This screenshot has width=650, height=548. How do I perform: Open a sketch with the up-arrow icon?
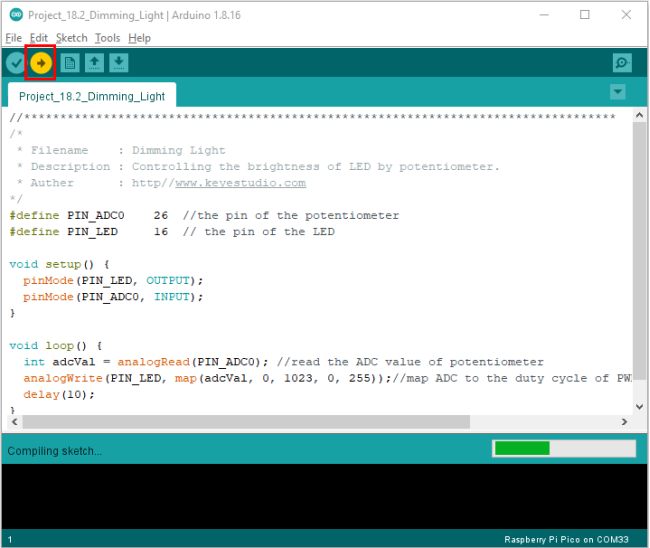94,63
